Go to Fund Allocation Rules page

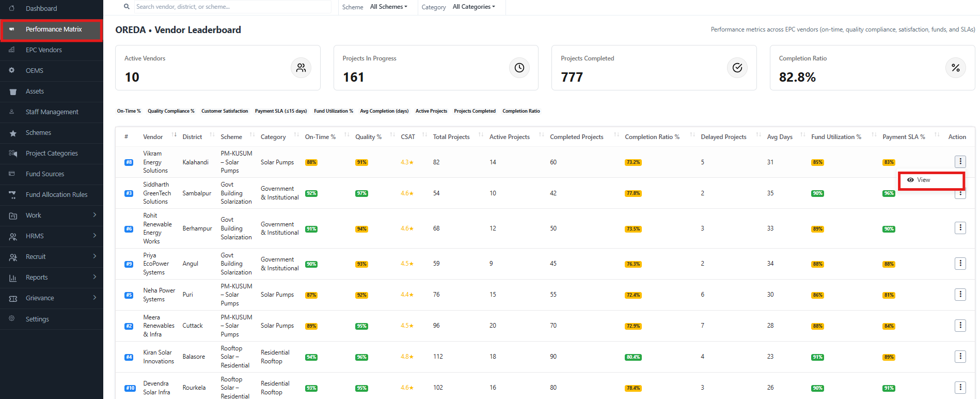[x=56, y=195]
